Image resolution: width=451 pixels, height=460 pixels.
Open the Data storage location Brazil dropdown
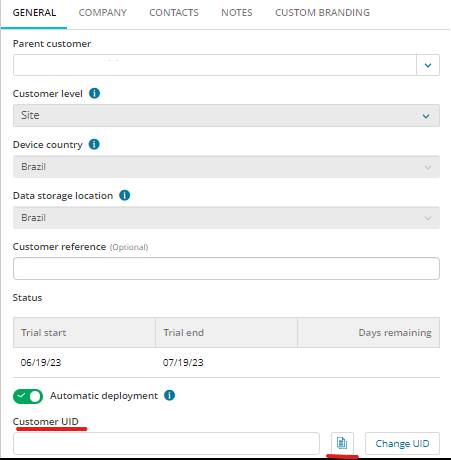[x=226, y=218]
